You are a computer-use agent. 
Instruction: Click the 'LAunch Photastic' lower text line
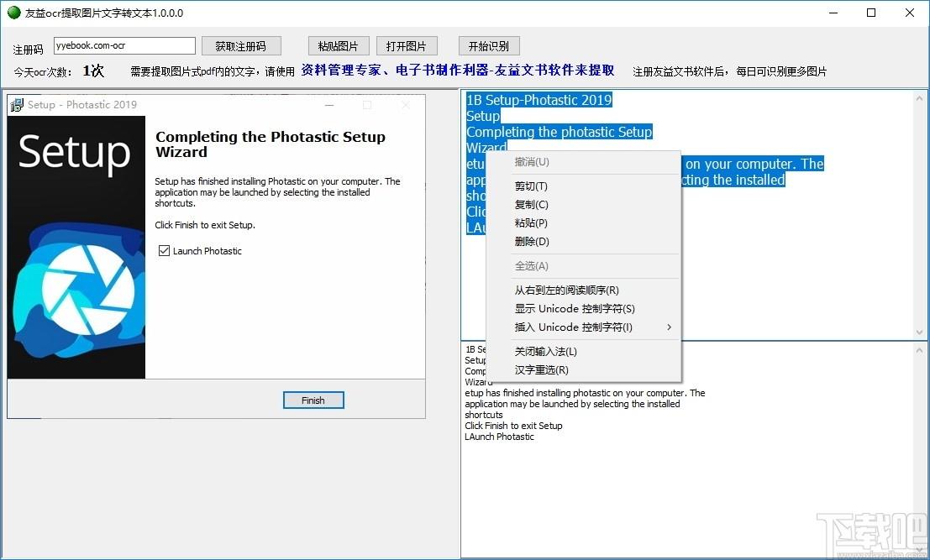click(499, 437)
